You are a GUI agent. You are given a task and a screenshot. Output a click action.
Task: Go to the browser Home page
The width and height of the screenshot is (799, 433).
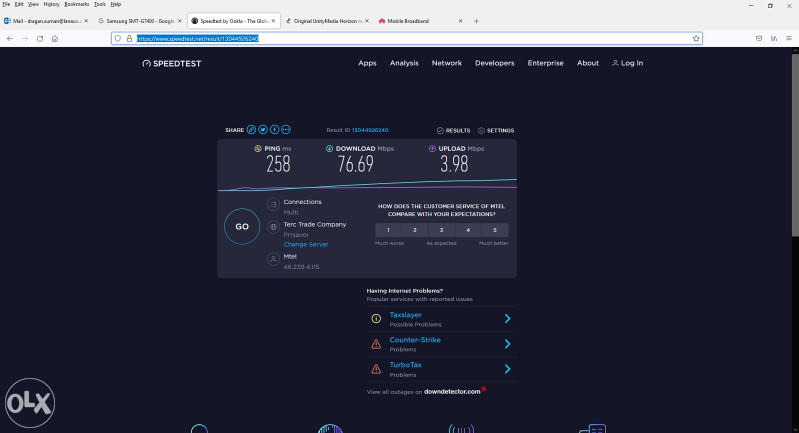(55, 39)
